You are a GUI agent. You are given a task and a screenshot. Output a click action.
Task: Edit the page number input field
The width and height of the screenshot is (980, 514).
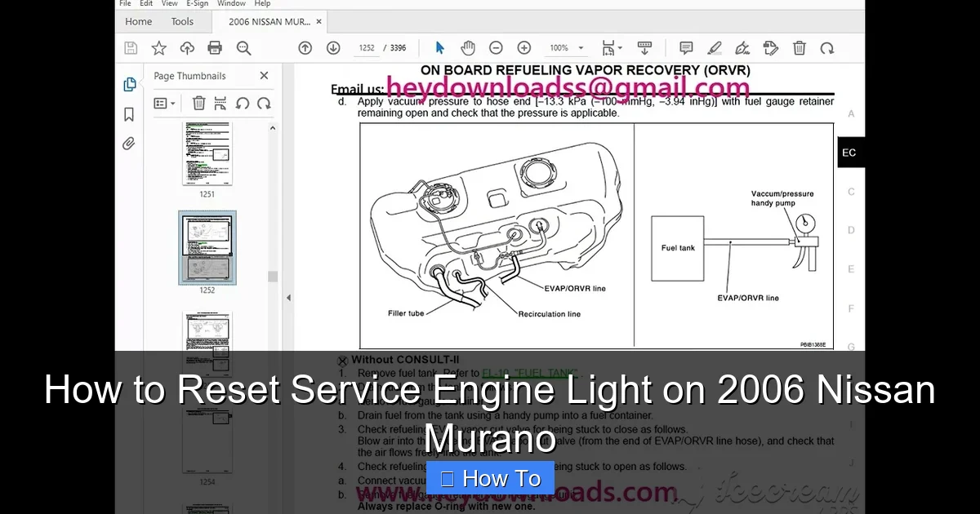[367, 47]
